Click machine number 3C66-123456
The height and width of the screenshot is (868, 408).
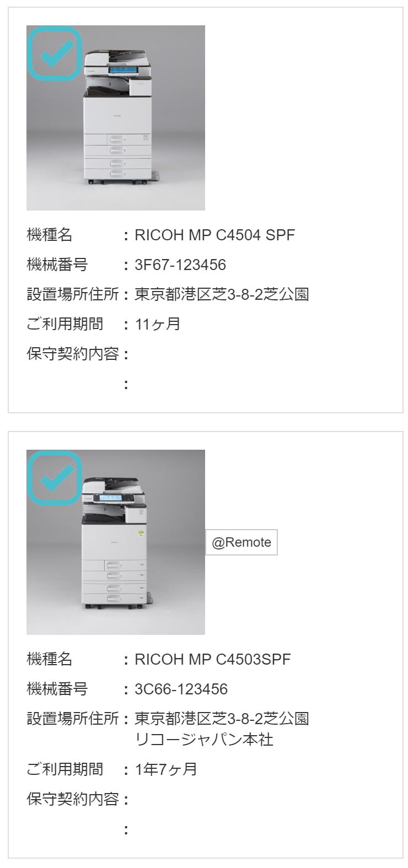(x=181, y=689)
